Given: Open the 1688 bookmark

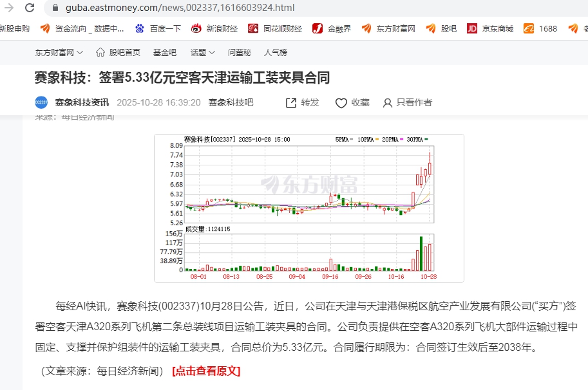Looking at the screenshot, I should coord(548,29).
